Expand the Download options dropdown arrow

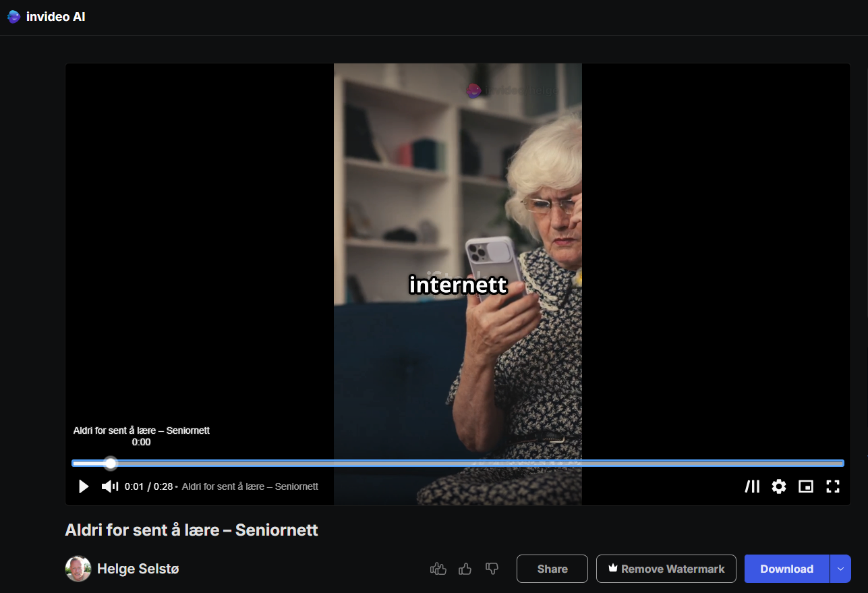(x=840, y=569)
